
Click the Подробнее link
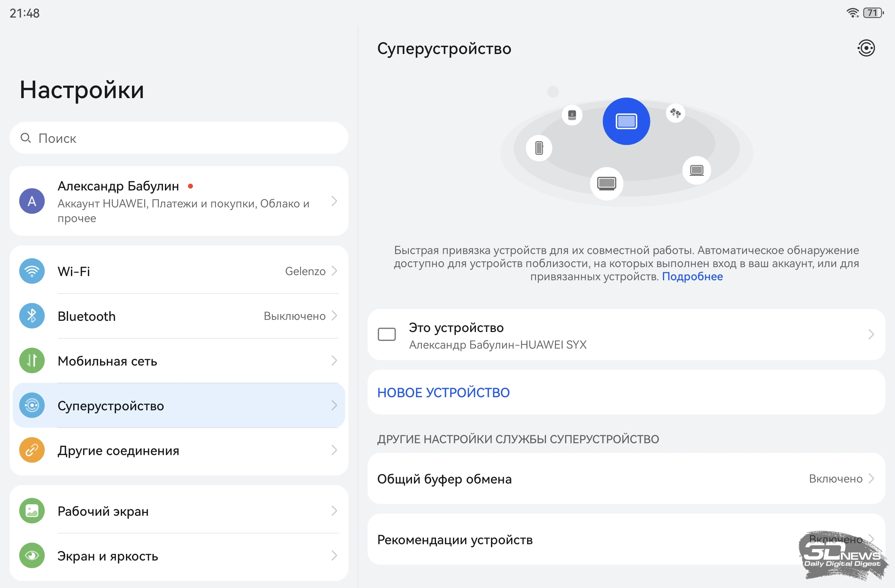692,276
